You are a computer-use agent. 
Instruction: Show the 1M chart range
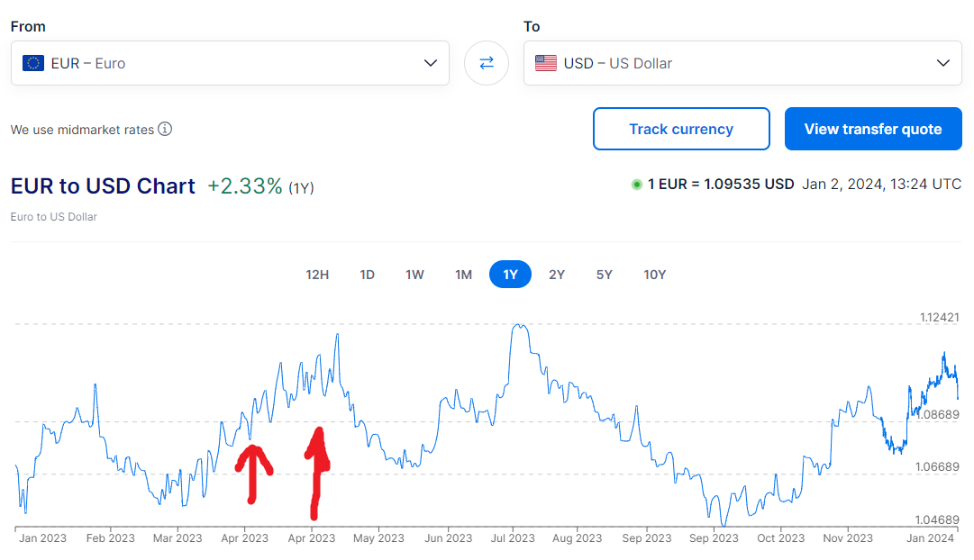(463, 275)
